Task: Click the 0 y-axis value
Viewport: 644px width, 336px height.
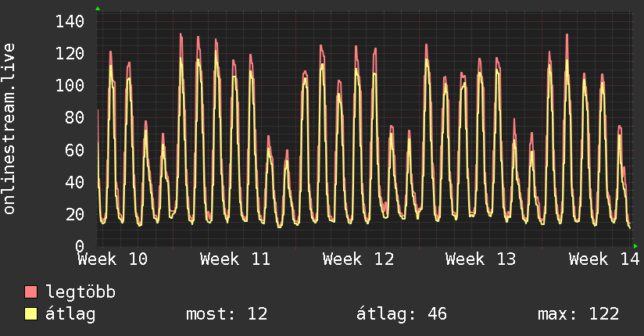Action: [80, 246]
